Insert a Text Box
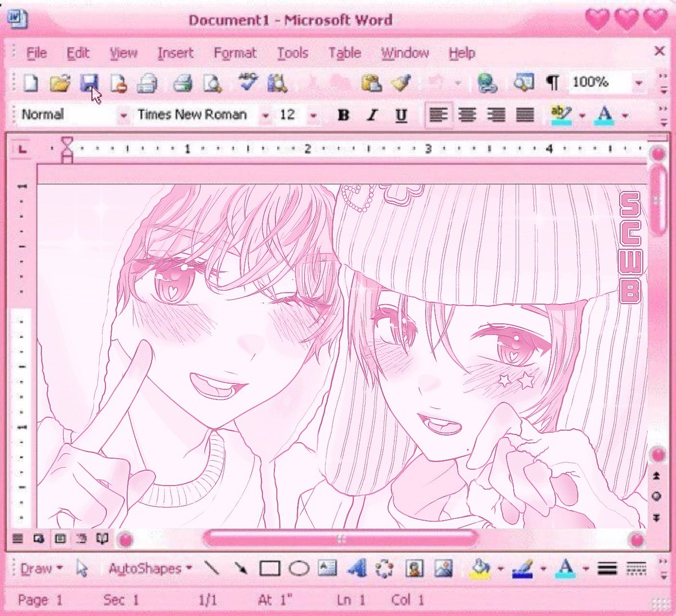Viewport: 676px width, 616px height. (x=327, y=568)
